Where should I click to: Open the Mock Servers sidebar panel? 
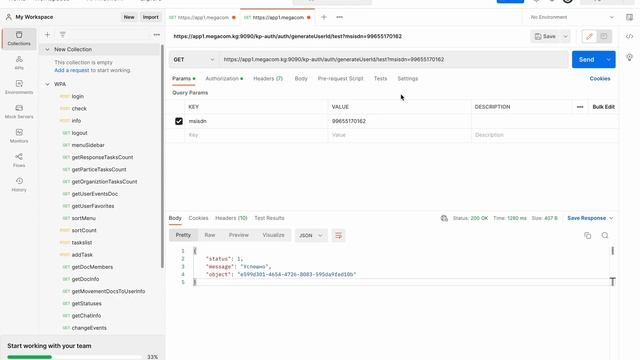coord(19,112)
